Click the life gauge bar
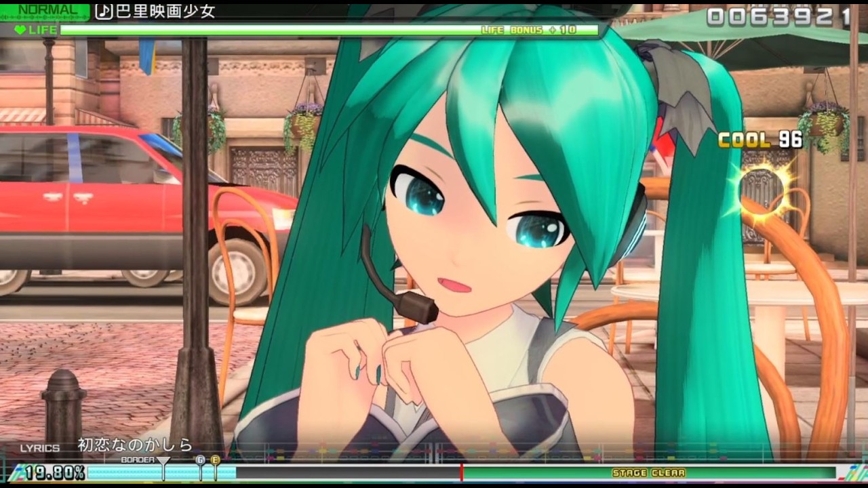868x488 pixels. (330, 30)
